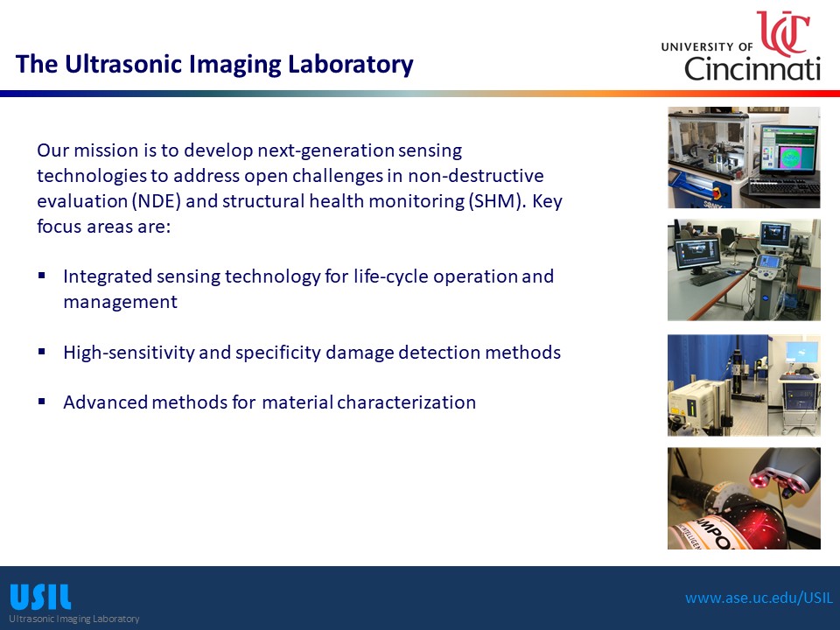Select top photo of scanning tank and monitor

[744, 157]
